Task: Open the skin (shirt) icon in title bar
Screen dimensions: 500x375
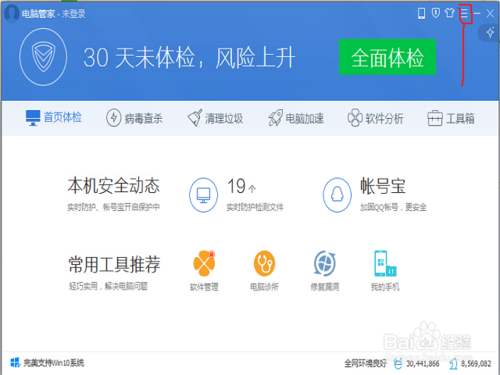Action: 450,13
